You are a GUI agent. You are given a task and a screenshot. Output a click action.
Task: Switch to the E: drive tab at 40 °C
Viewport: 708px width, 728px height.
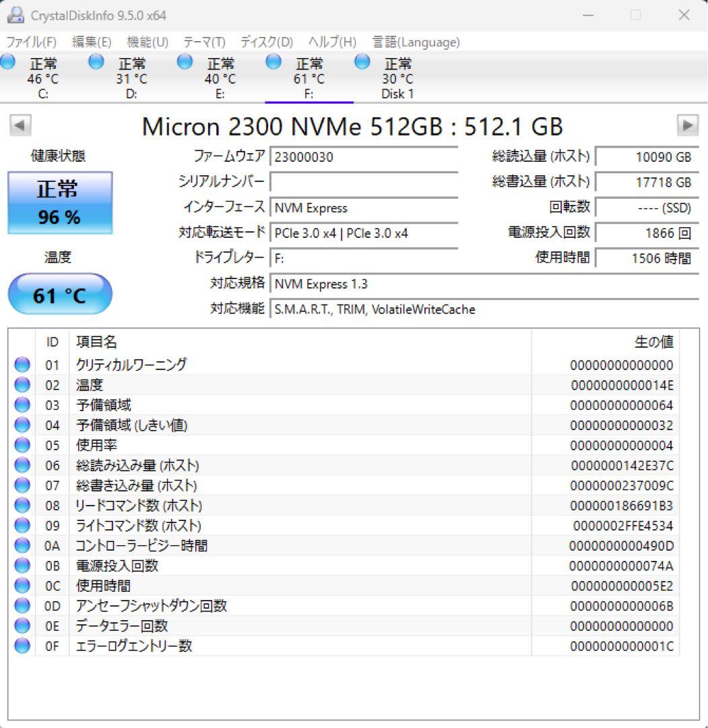coord(220,78)
